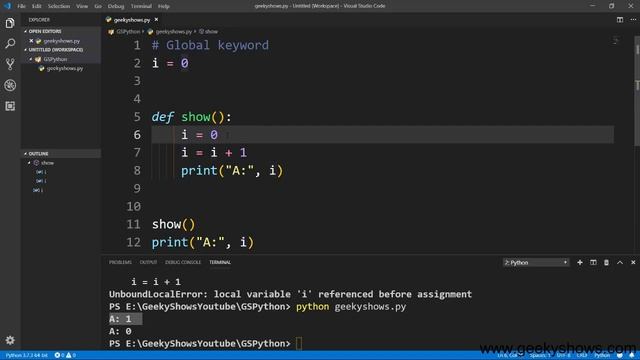Split the terminal panel
The height and width of the screenshot is (360, 640).
click(x=593, y=262)
